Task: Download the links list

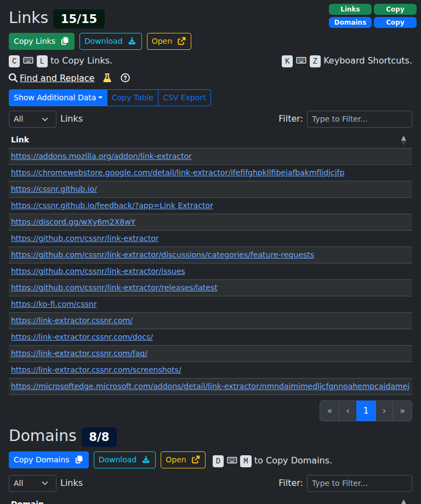Action: [110, 41]
